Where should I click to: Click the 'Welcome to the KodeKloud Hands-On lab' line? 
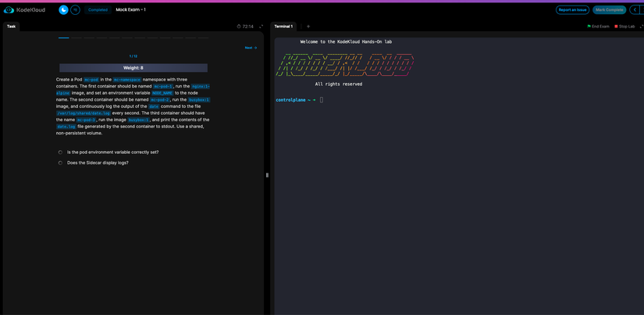pos(347,41)
